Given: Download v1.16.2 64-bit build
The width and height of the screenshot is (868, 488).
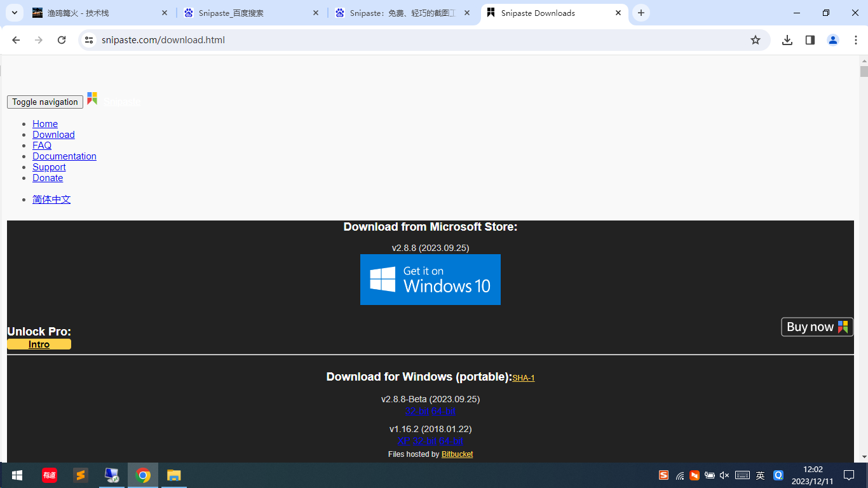Looking at the screenshot, I should (x=451, y=441).
